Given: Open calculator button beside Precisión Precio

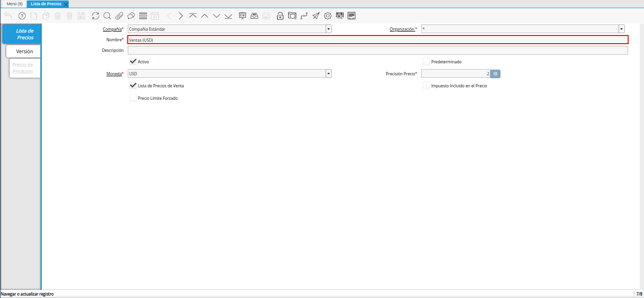Looking at the screenshot, I should [496, 74].
